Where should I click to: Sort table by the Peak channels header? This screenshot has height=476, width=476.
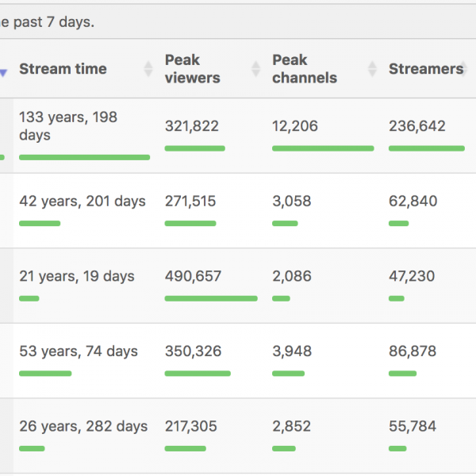(x=305, y=69)
